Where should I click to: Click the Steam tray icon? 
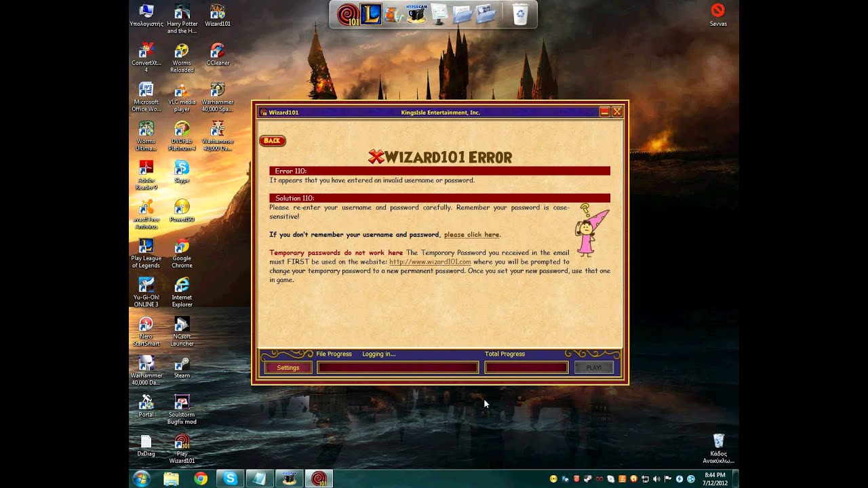[x=587, y=479]
